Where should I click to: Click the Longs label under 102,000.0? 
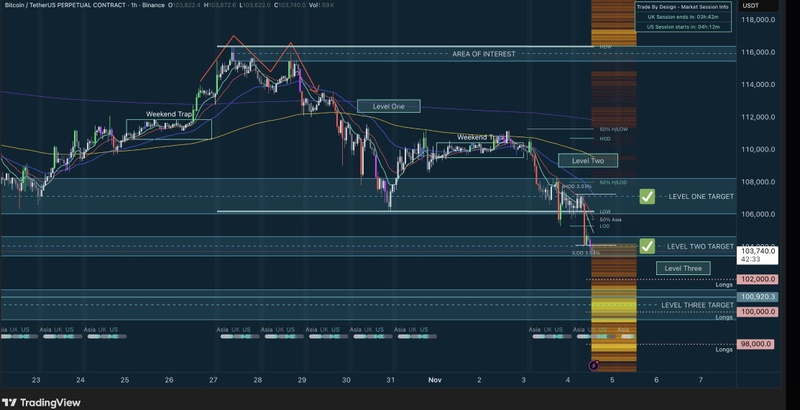[x=724, y=285]
